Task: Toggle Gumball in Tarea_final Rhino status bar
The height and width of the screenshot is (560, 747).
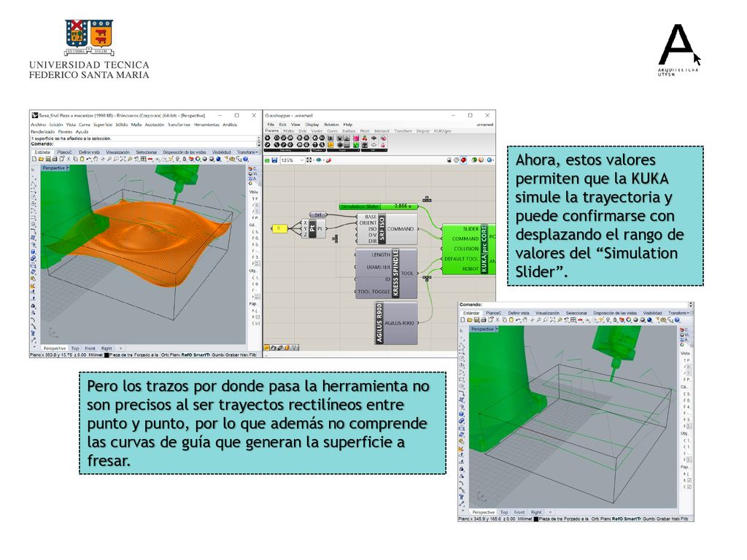Action: (217, 355)
